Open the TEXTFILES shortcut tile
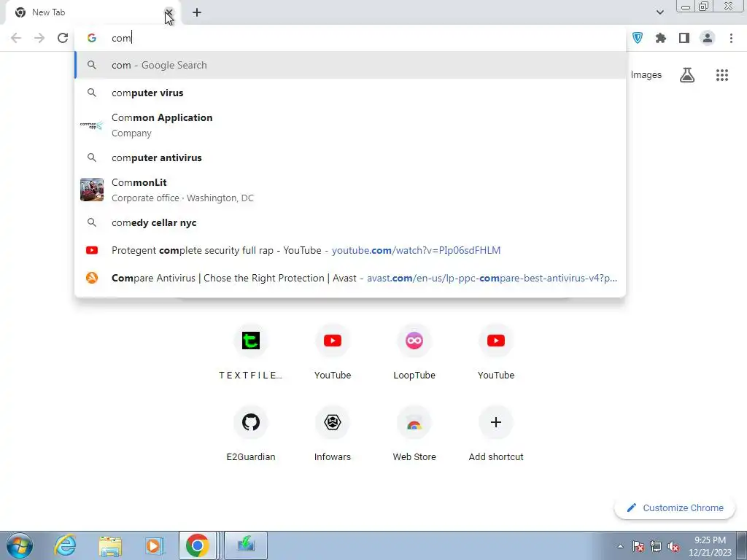The image size is (747, 560). [x=251, y=354]
